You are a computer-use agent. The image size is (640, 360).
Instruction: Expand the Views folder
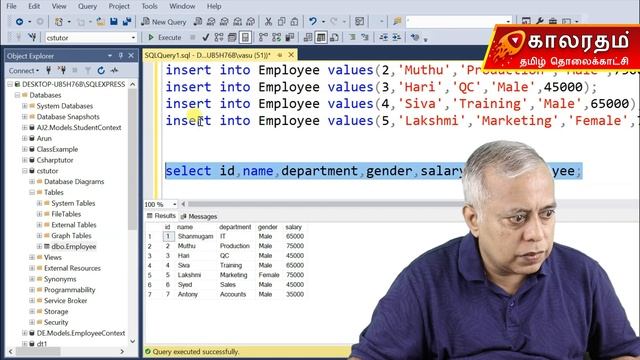(x=32, y=257)
